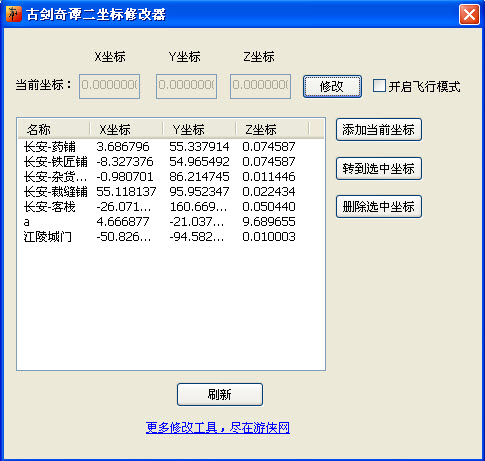The image size is (485, 461).
Task: Click Z value 9.689655
Action: [269, 222]
